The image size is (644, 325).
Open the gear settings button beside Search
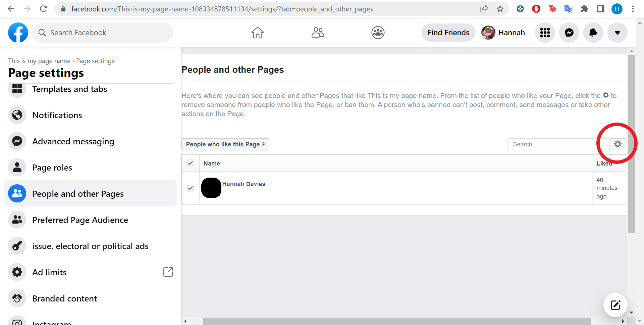[618, 144]
